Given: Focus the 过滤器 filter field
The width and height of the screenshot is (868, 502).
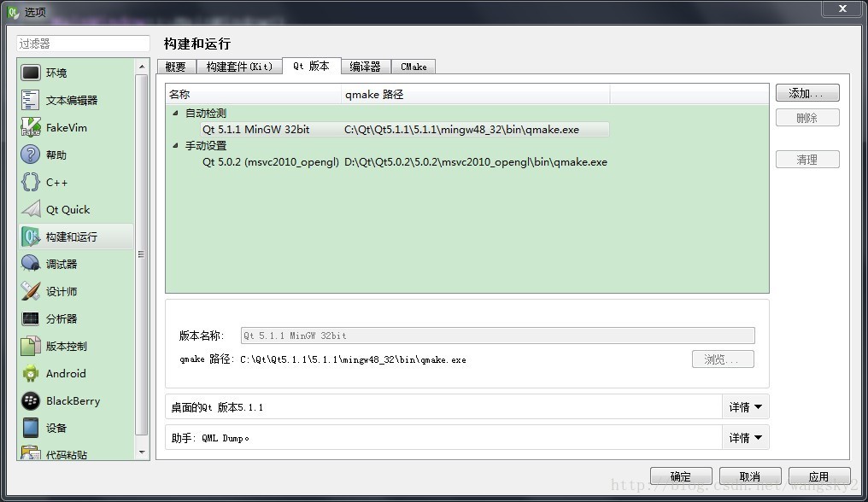Looking at the screenshot, I should coord(83,44).
